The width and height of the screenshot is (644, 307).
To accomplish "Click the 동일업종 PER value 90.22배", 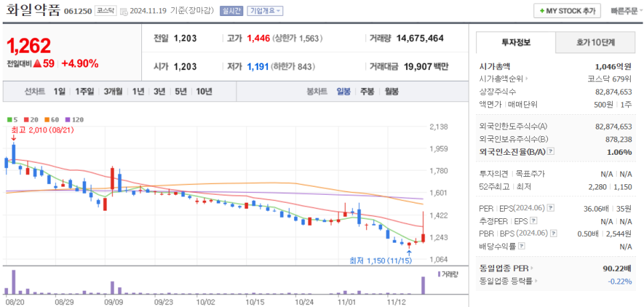I will [x=615, y=268].
